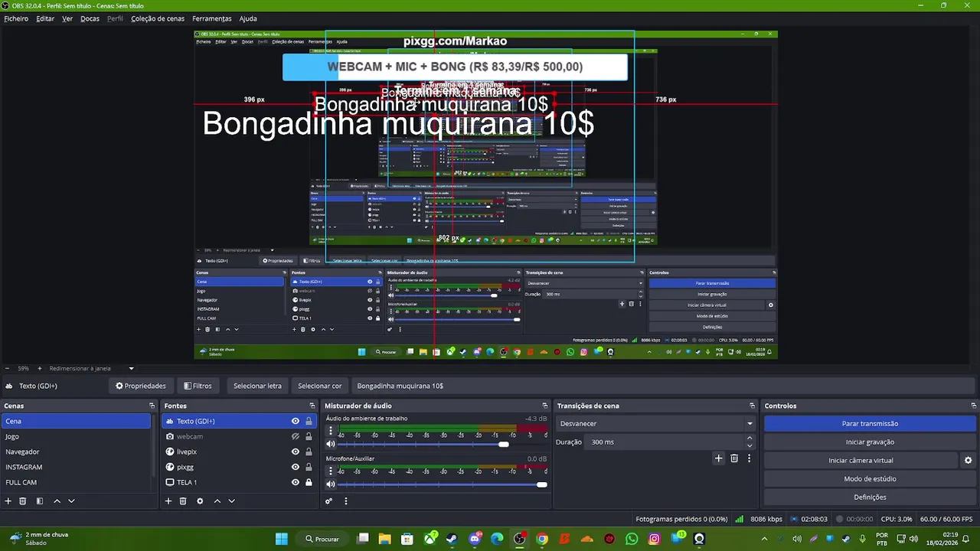Open the Desvanecer transition dropdown
The height and width of the screenshot is (551, 980).
click(x=656, y=423)
